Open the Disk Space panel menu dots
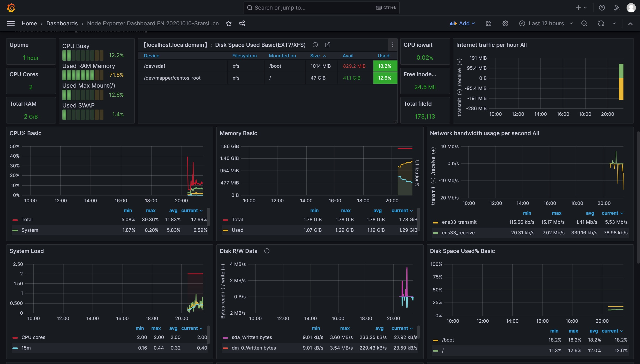This screenshot has height=364, width=640. (x=393, y=45)
